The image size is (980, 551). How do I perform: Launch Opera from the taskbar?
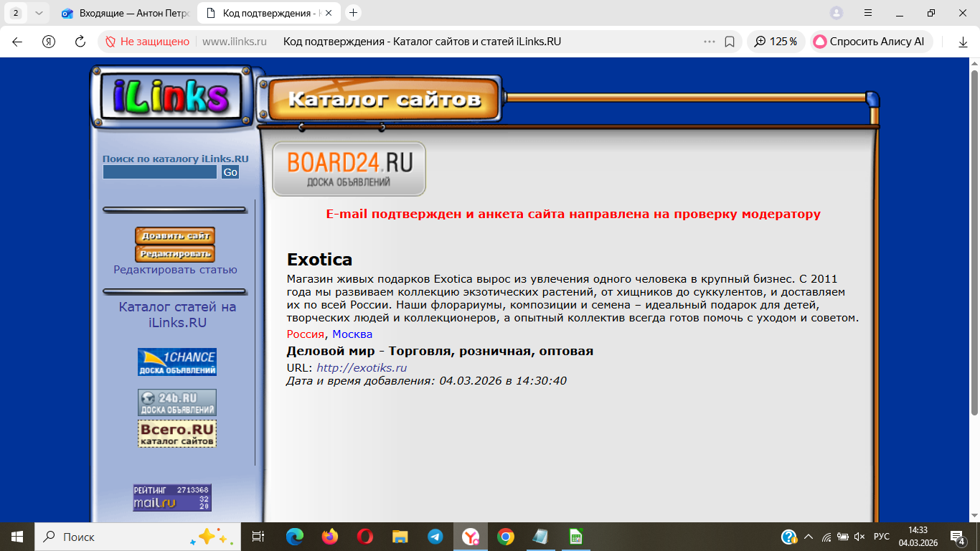[x=365, y=537]
